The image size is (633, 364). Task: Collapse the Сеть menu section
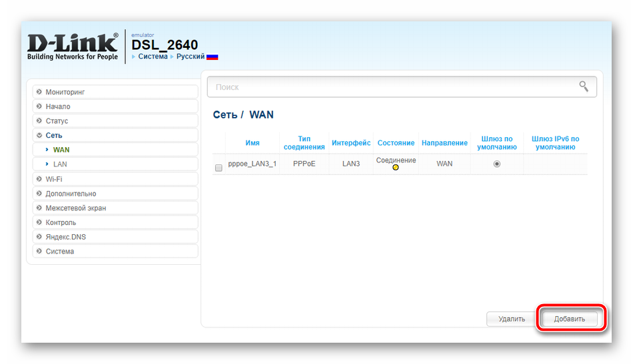[115, 136]
